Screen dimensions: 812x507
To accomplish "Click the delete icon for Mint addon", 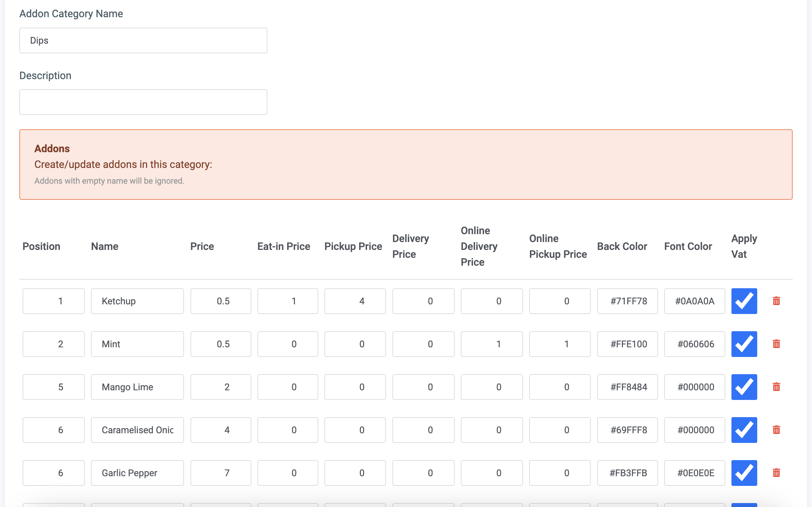I will point(777,344).
